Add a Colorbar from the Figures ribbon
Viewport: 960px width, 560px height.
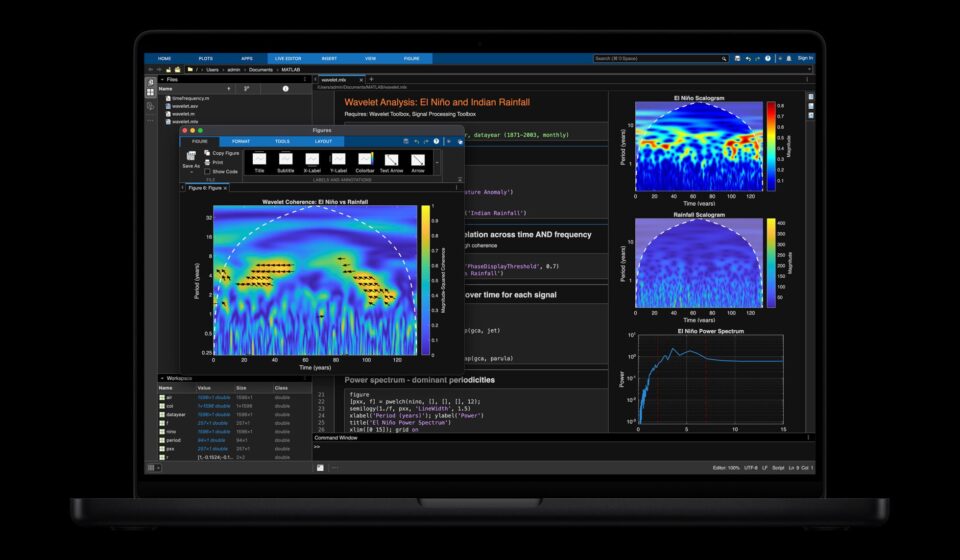click(365, 160)
